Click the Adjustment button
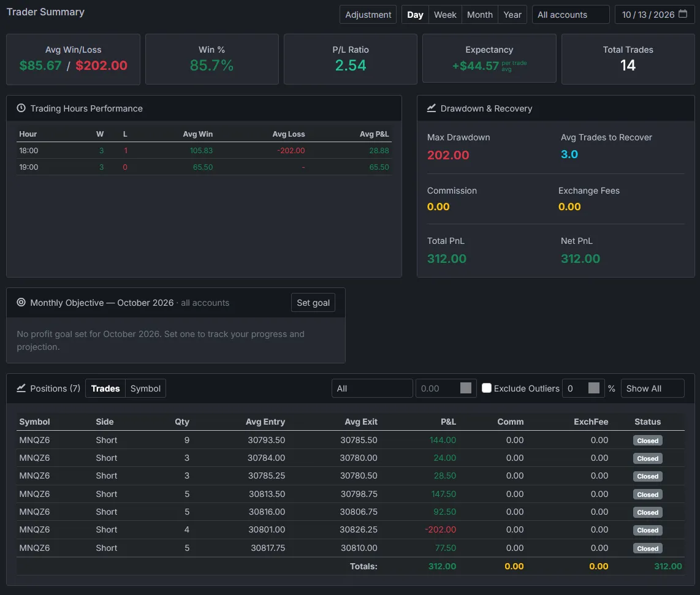 pyautogui.click(x=368, y=14)
